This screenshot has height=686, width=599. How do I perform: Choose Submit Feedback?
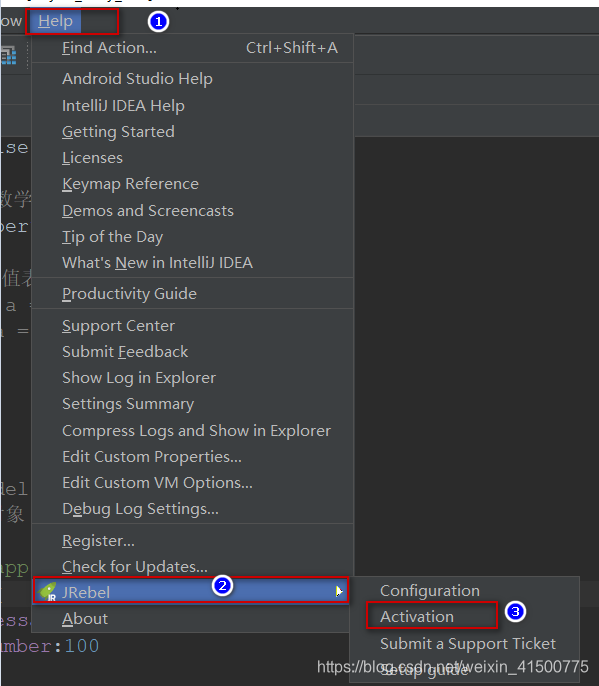point(193,352)
